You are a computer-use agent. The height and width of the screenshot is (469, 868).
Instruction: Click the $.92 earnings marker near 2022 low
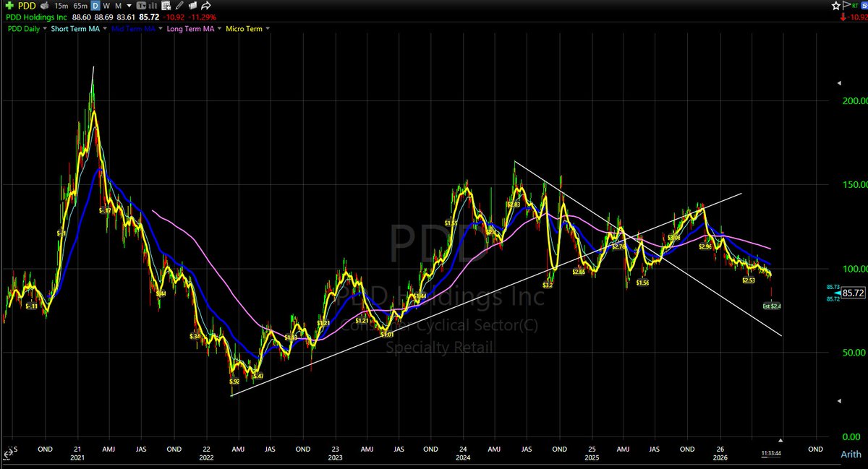234,382
